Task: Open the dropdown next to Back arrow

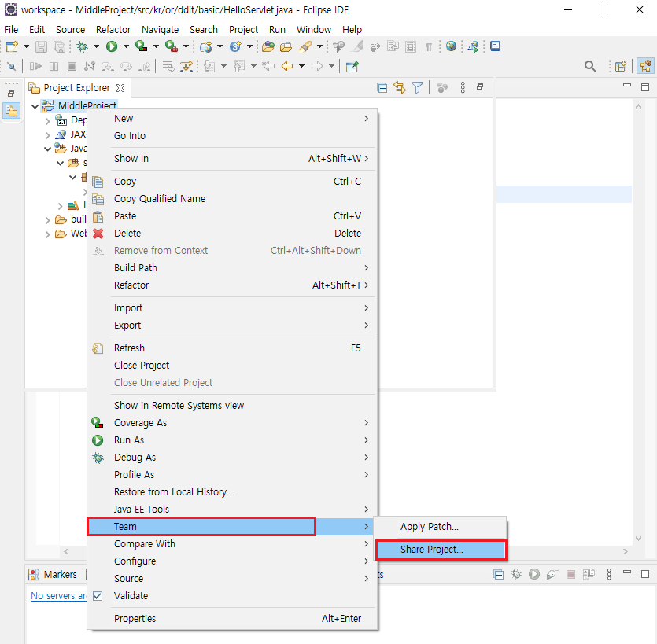Action: click(x=301, y=66)
